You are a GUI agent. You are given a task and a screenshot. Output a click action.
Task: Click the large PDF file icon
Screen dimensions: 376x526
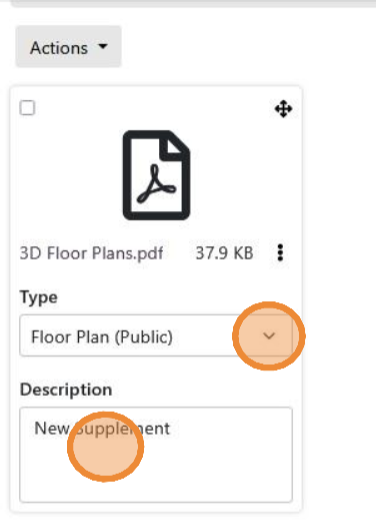[157, 175]
